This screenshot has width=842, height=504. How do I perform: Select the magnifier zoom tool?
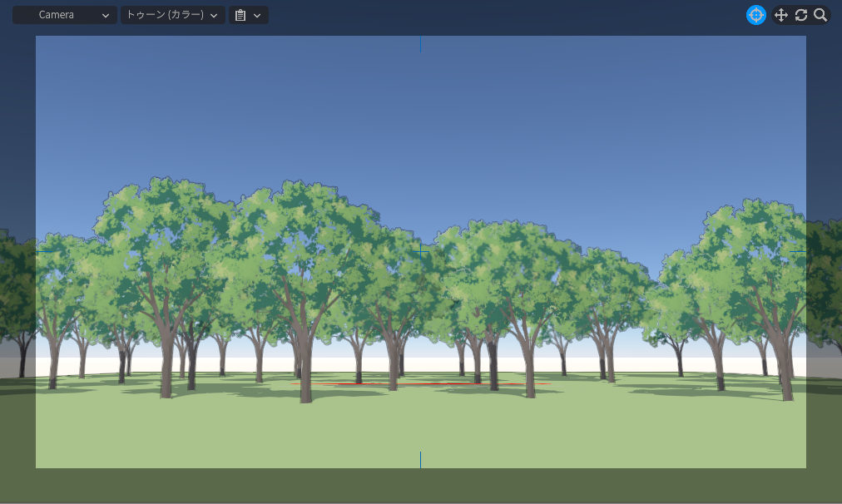[x=820, y=15]
